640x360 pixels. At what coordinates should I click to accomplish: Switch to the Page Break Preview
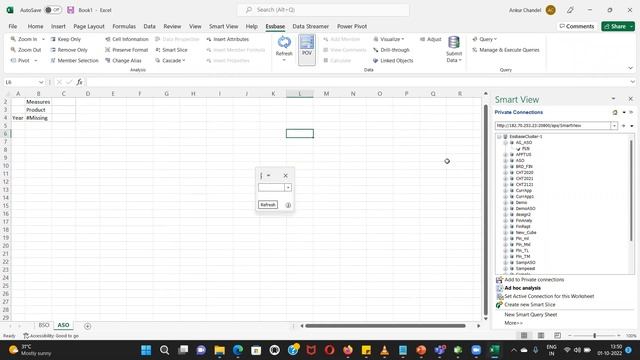tap(557, 336)
